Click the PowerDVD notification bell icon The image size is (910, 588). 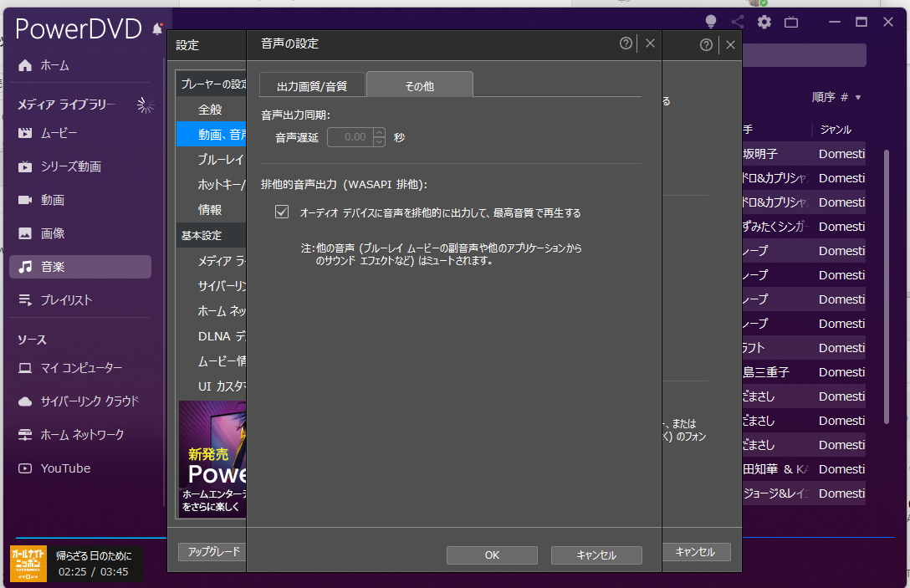(x=157, y=30)
